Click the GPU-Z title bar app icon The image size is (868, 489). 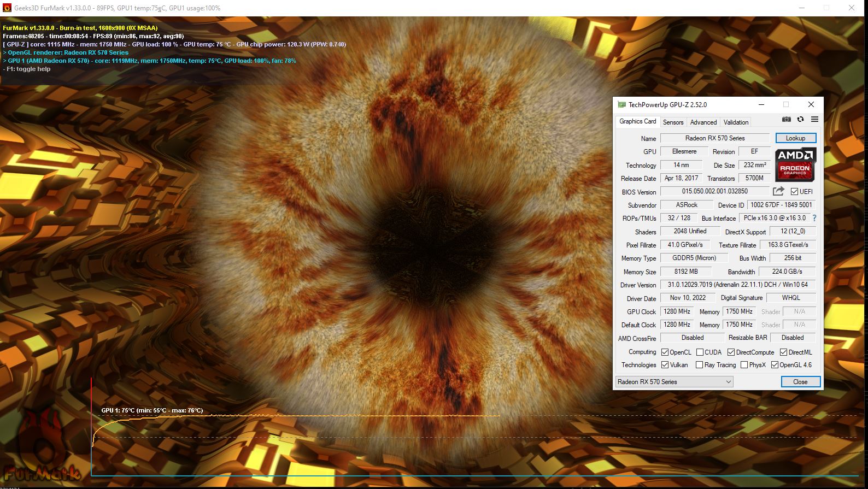coord(621,104)
